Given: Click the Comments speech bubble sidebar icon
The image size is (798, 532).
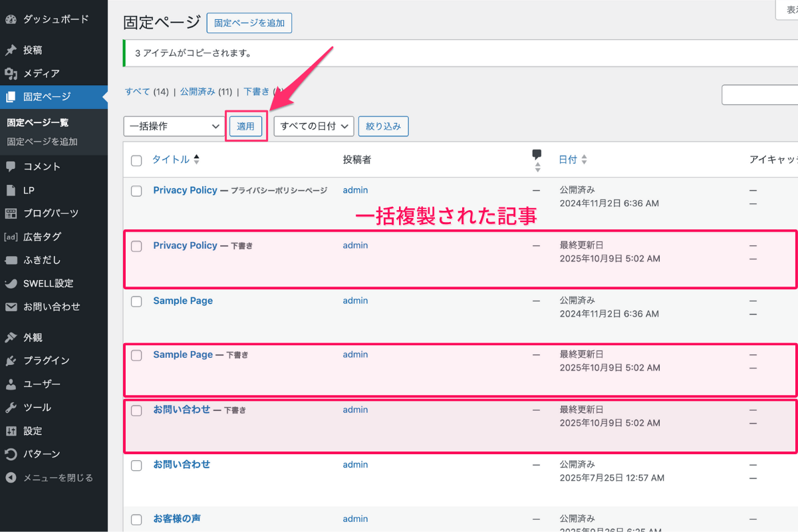Looking at the screenshot, I should click(11, 166).
